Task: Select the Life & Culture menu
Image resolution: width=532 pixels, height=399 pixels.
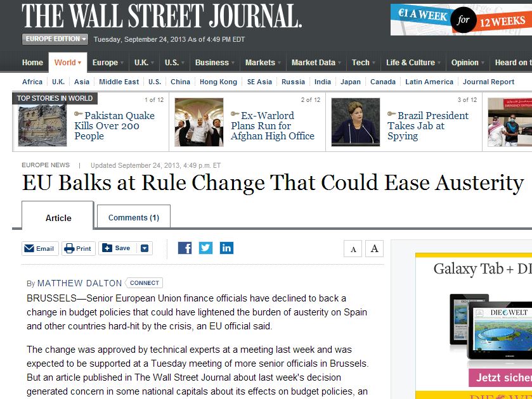Action: click(410, 62)
